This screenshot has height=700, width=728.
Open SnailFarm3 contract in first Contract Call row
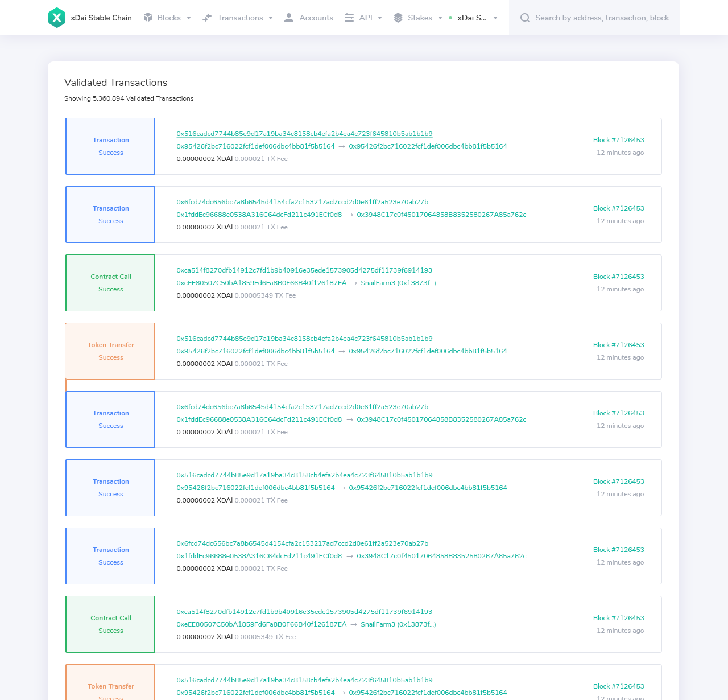click(398, 283)
